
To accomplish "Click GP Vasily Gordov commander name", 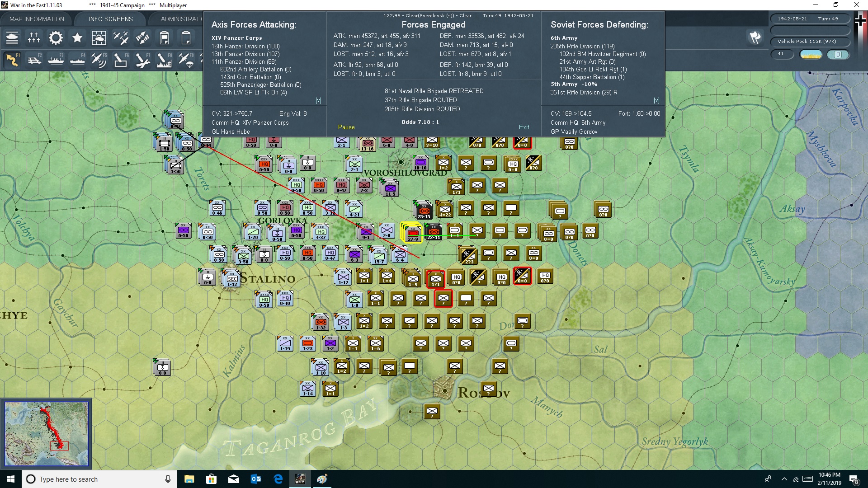I will [x=574, y=132].
